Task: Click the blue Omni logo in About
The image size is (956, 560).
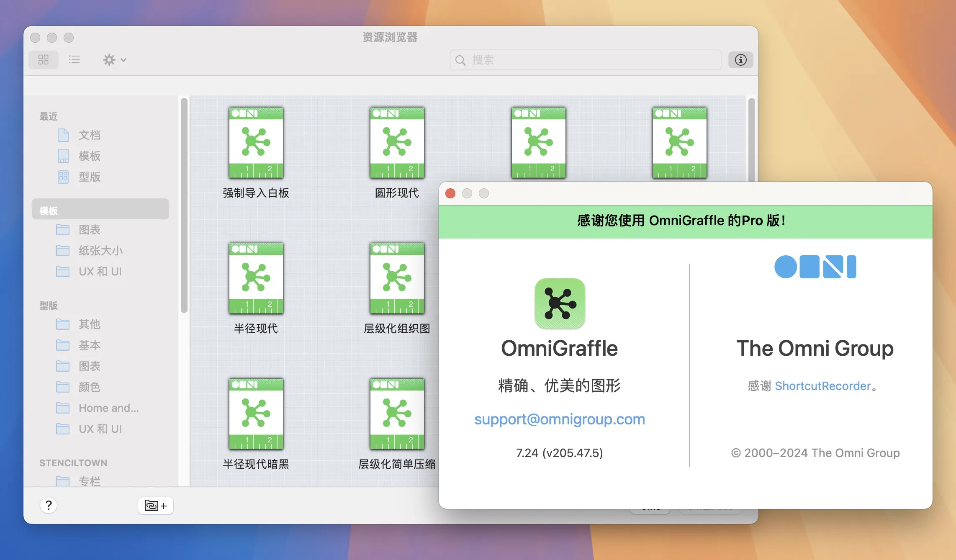Action: [815, 267]
